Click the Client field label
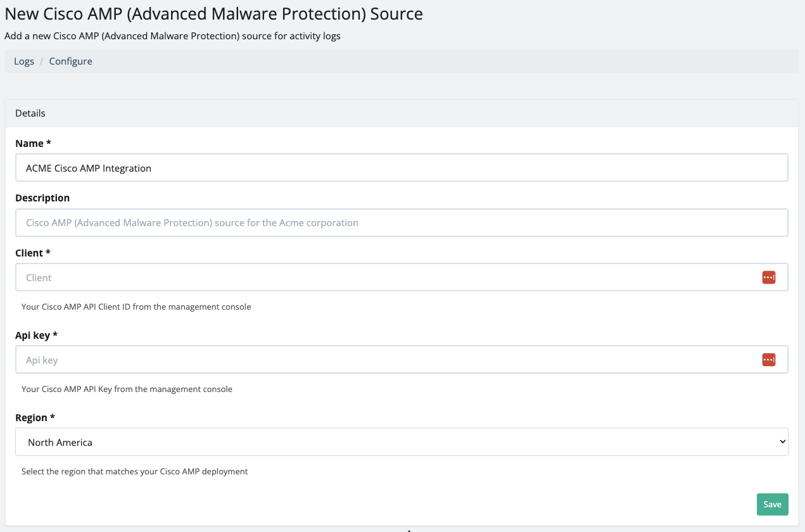This screenshot has height=532, width=805. point(32,253)
